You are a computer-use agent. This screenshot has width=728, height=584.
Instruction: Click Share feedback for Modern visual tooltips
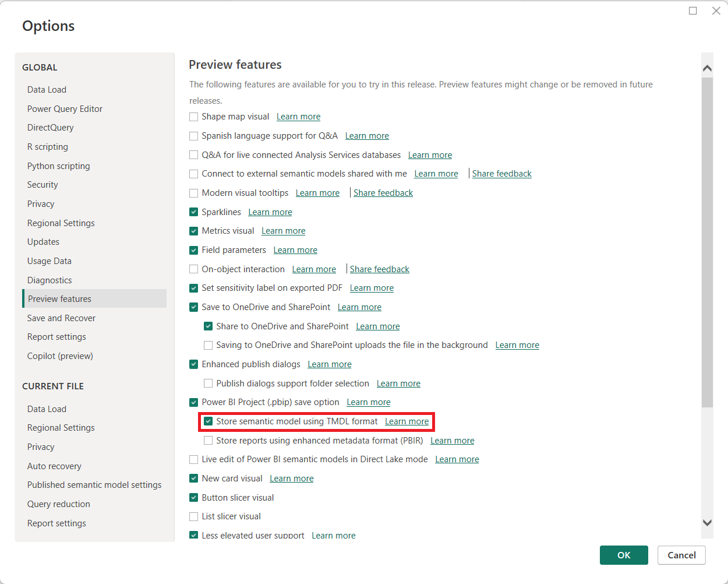(383, 193)
